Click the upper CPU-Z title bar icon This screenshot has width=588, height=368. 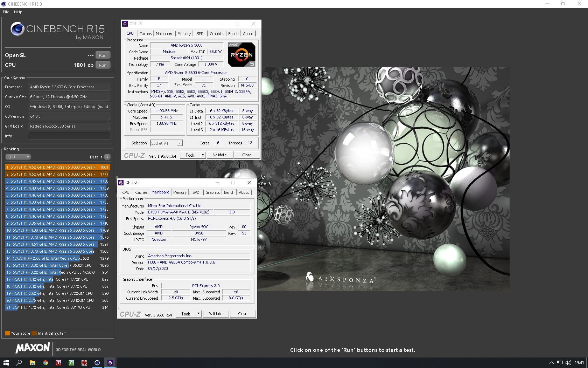tap(125, 24)
